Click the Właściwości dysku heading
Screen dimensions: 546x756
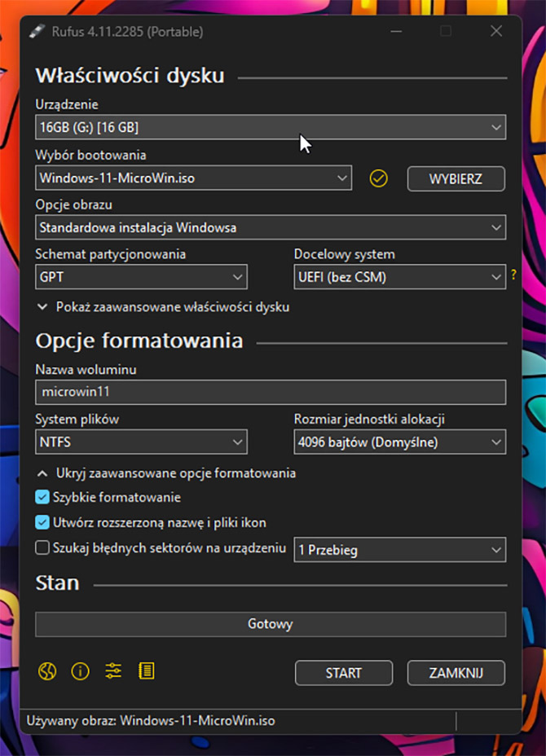[130, 76]
